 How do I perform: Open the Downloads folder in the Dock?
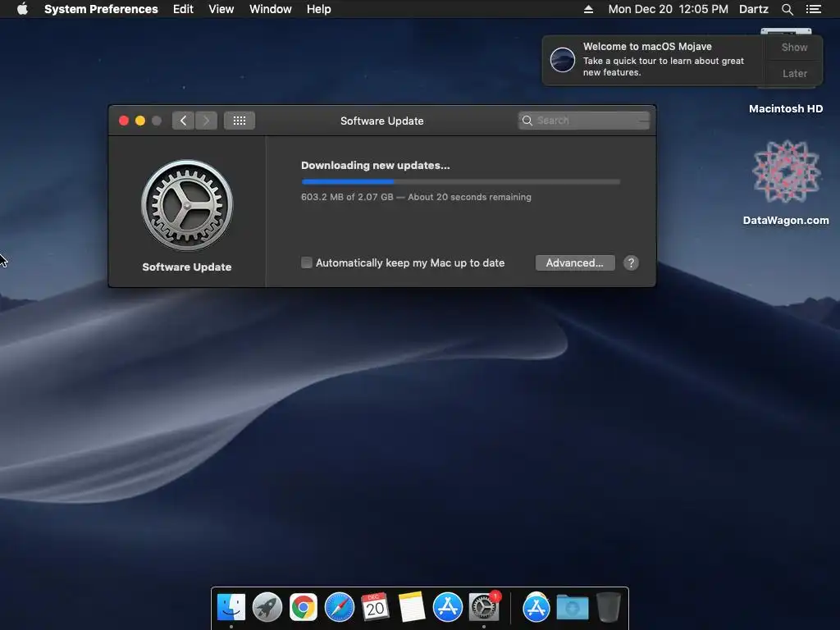pos(572,608)
